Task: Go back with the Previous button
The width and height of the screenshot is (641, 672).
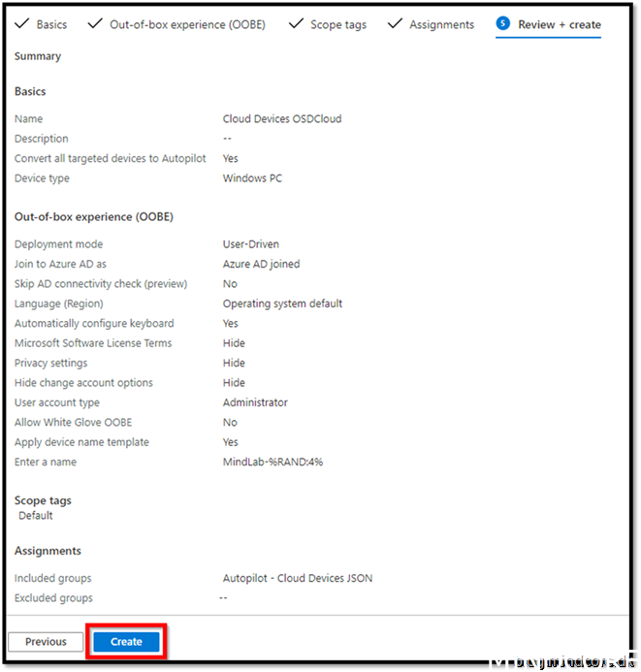Action: point(46,642)
